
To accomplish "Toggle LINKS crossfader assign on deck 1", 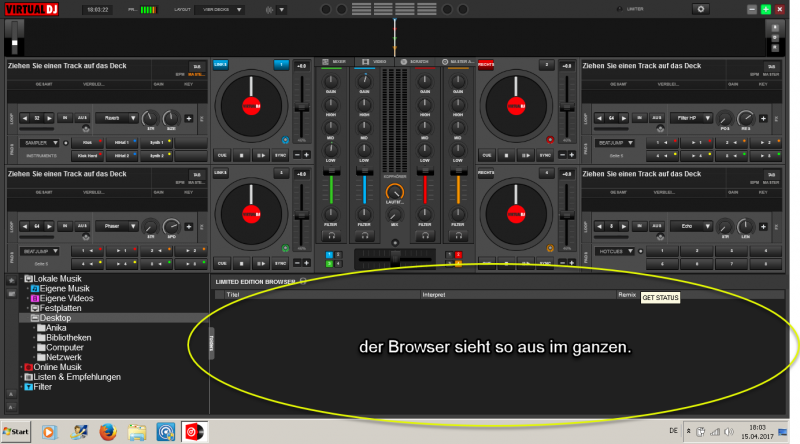I will tap(220, 64).
